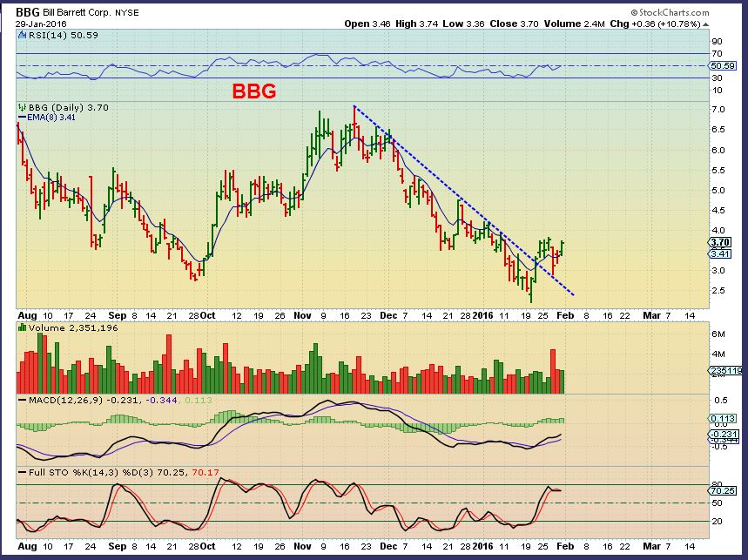Click the 'Close 3.70' header value
Viewport: 748px width, 560px height.
tap(515, 24)
